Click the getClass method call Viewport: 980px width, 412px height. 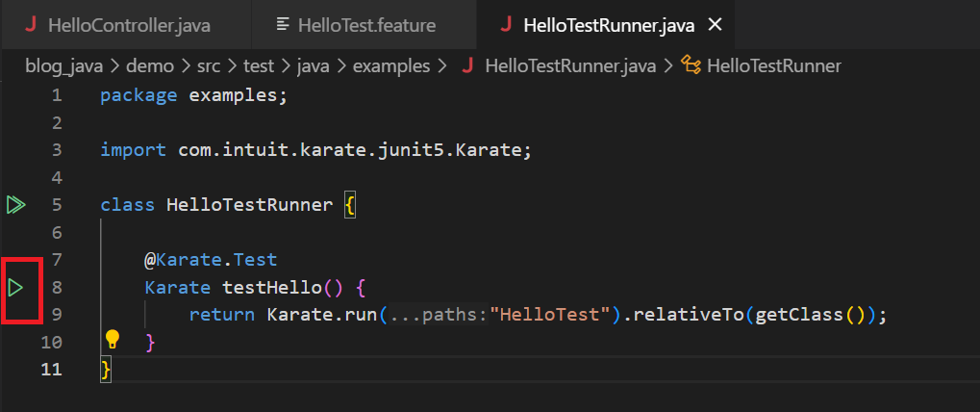[x=793, y=315]
